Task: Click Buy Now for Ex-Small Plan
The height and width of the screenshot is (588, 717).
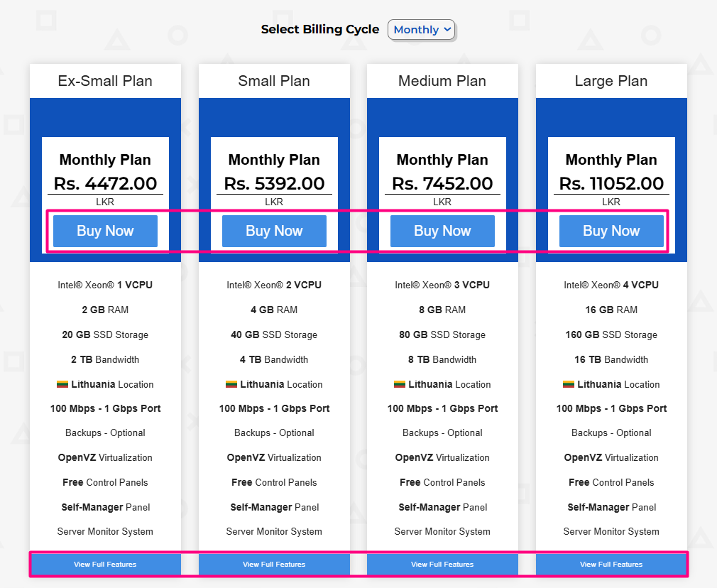Action: click(105, 231)
